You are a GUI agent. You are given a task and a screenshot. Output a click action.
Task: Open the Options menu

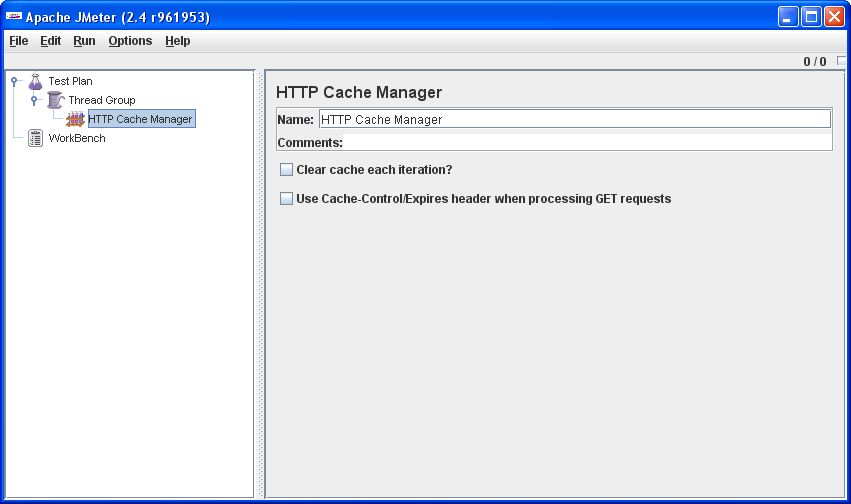(x=130, y=41)
